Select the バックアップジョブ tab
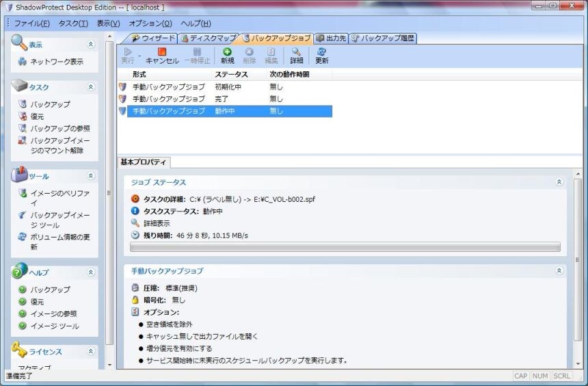 click(x=277, y=38)
